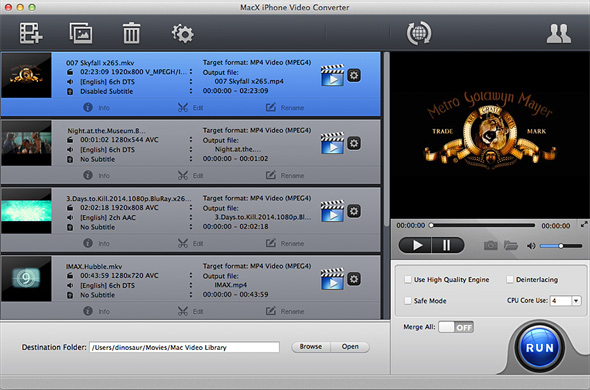Open audio track selector for Night.at.the.Museum
The width and height of the screenshot is (590, 390).
pos(191,149)
